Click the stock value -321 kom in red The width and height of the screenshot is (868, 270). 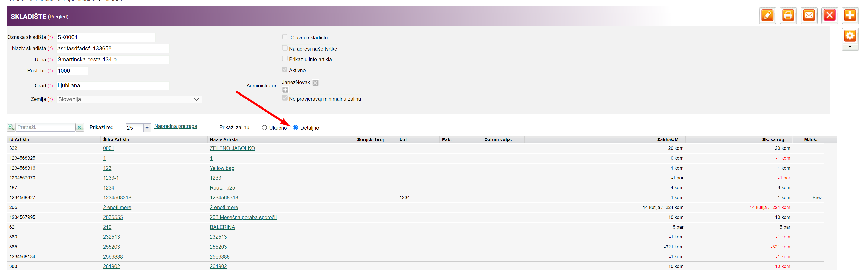pos(780,247)
